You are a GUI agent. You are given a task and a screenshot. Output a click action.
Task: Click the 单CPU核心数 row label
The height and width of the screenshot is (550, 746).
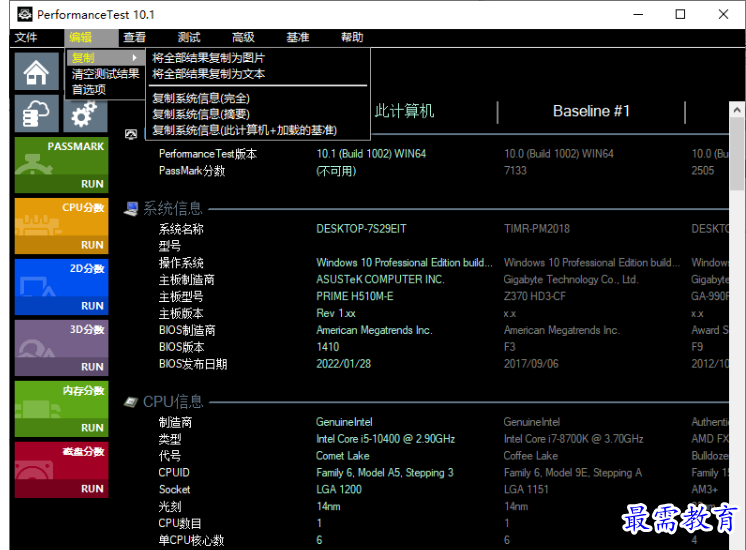[191, 540]
